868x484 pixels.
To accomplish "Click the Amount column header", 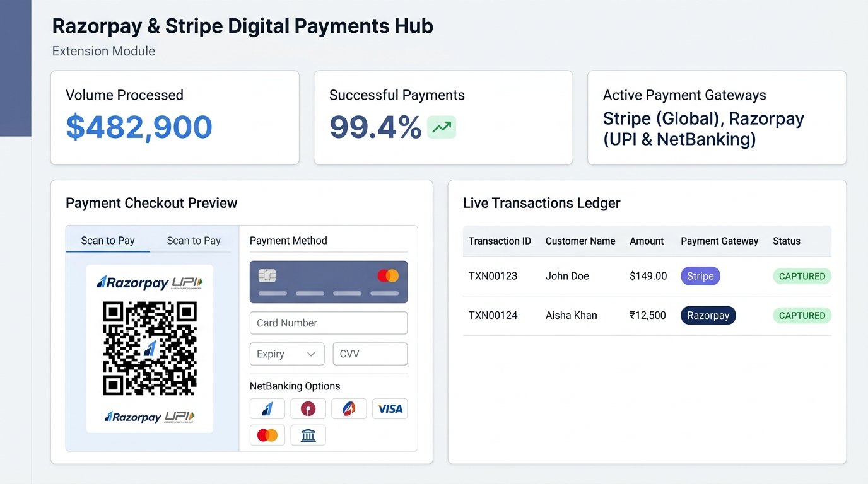I will pyautogui.click(x=647, y=241).
